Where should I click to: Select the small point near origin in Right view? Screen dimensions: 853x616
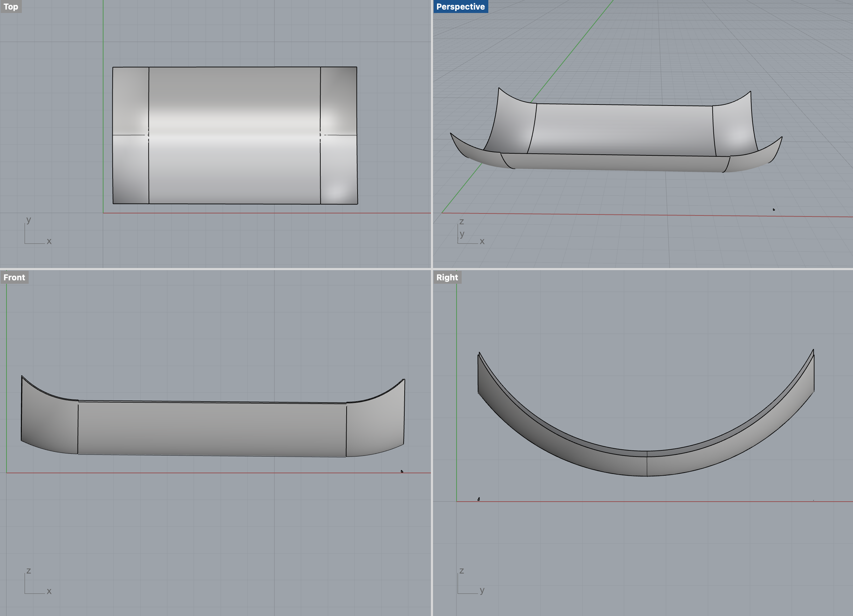(478, 499)
